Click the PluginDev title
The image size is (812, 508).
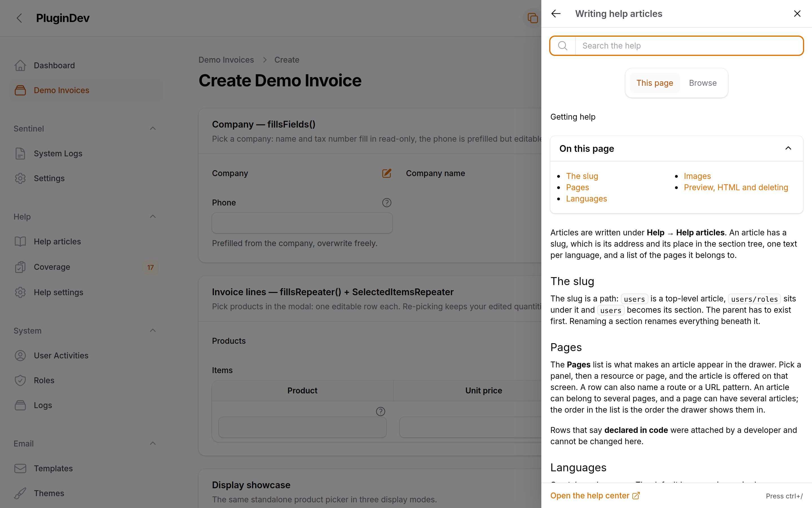[x=63, y=18]
